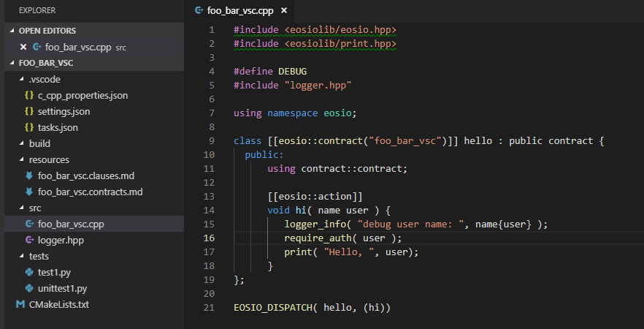Click purple header icon beside logger.hpp
644x329 pixels.
point(29,240)
